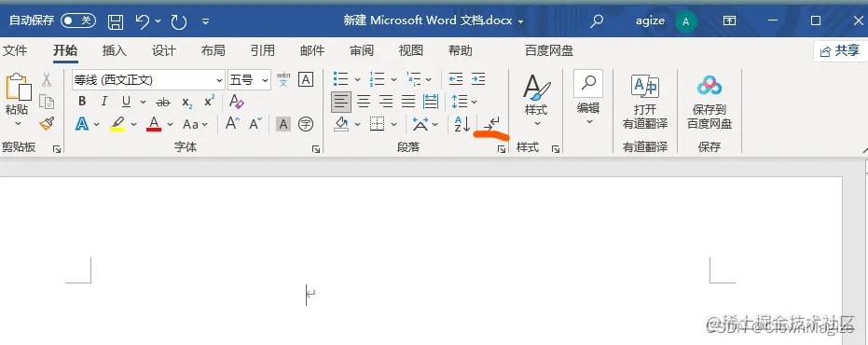
Task: Click the 共享 share button
Action: coord(840,51)
